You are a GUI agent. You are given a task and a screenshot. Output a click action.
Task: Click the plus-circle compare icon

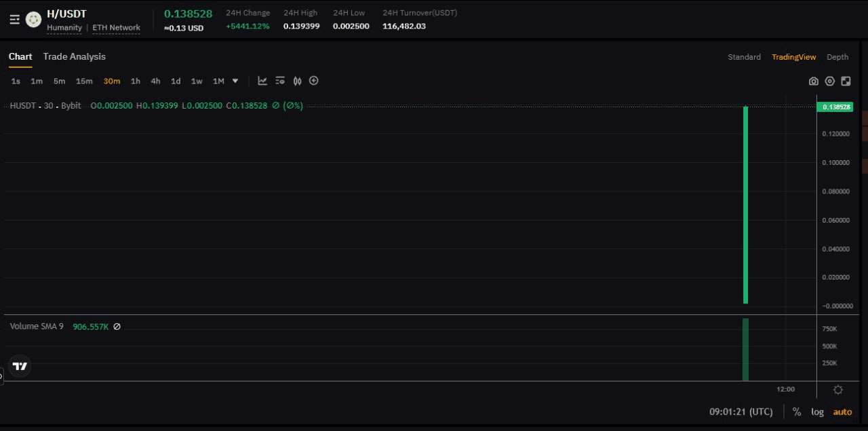(314, 81)
